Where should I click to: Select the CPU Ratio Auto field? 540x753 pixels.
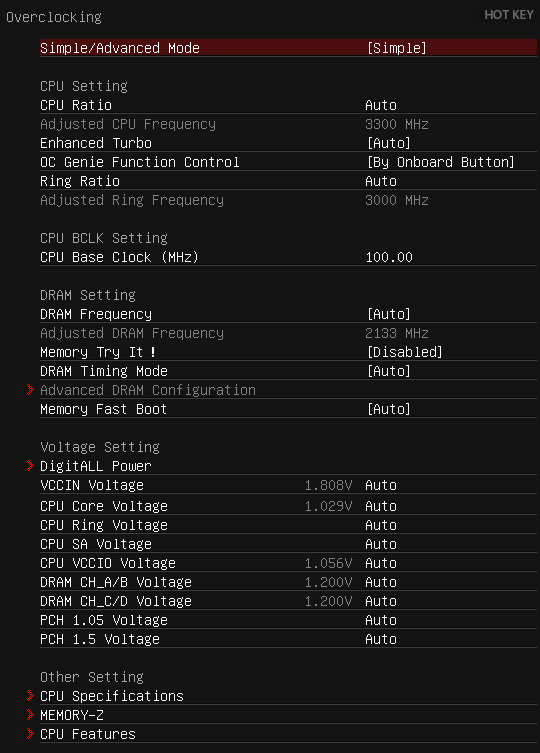[381, 105]
